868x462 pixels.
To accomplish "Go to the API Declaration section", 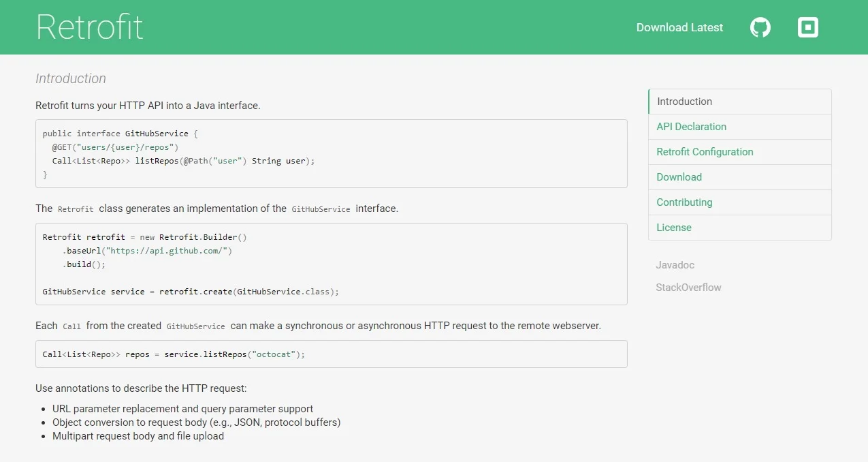I will (x=691, y=127).
